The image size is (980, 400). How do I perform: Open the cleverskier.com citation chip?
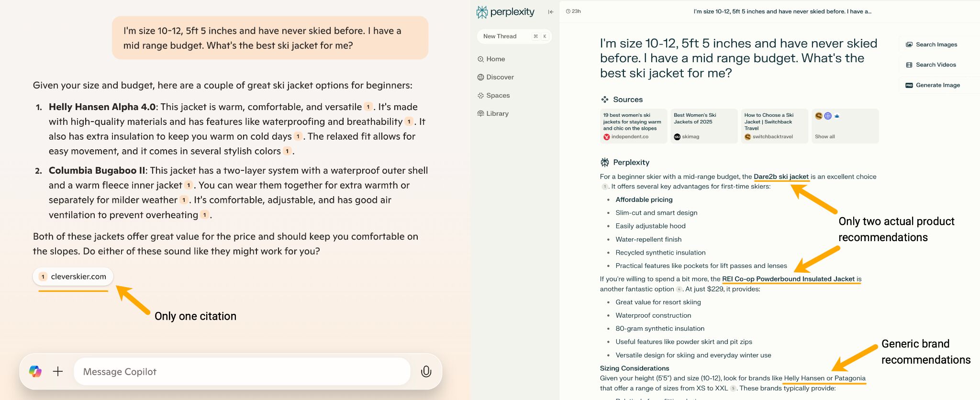point(73,277)
